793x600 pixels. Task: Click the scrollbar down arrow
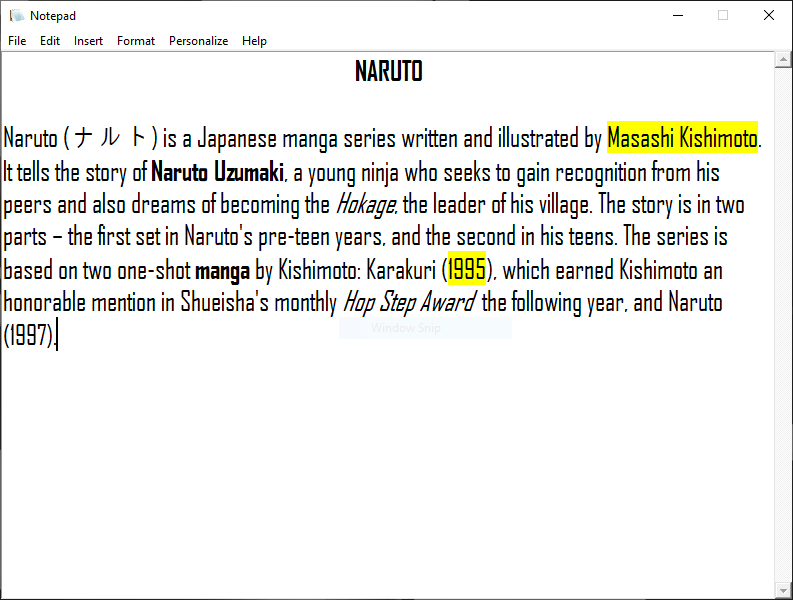tap(783, 590)
